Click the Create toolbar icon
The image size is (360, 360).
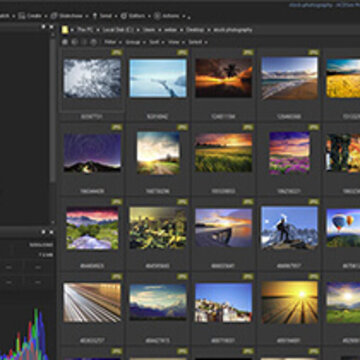click(x=22, y=16)
